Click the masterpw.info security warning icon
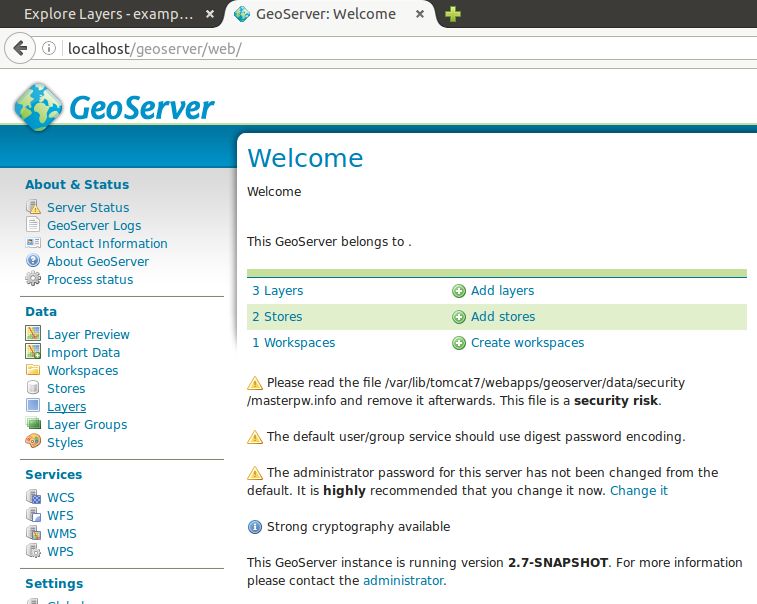 254,383
